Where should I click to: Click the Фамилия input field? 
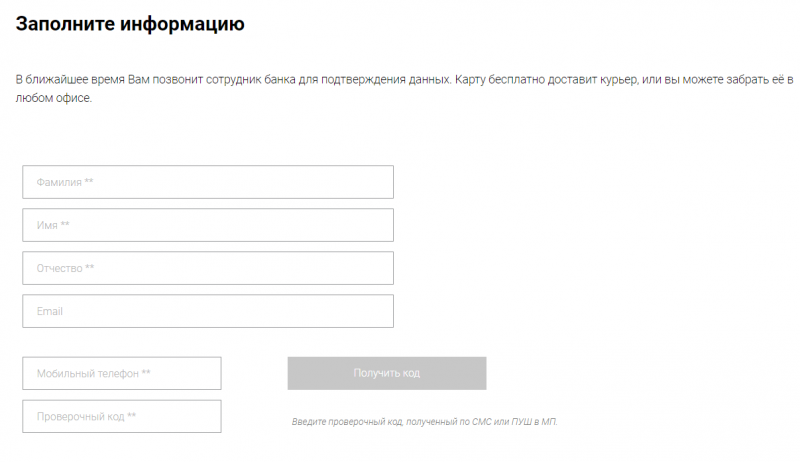207,182
